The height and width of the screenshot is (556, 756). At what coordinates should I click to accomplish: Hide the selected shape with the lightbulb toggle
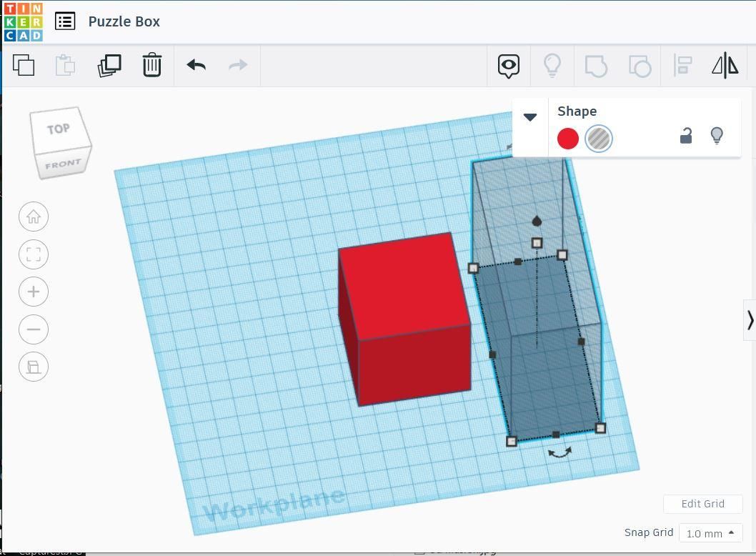[x=717, y=135]
